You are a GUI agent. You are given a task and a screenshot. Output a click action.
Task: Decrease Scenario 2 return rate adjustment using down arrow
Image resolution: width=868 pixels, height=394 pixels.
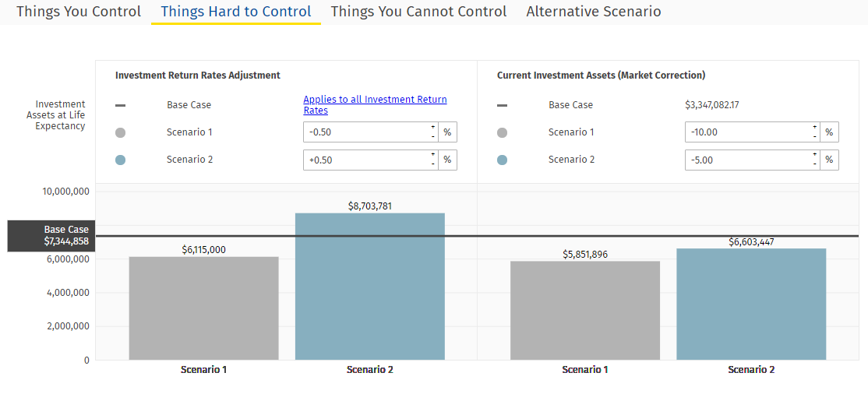pos(432,164)
